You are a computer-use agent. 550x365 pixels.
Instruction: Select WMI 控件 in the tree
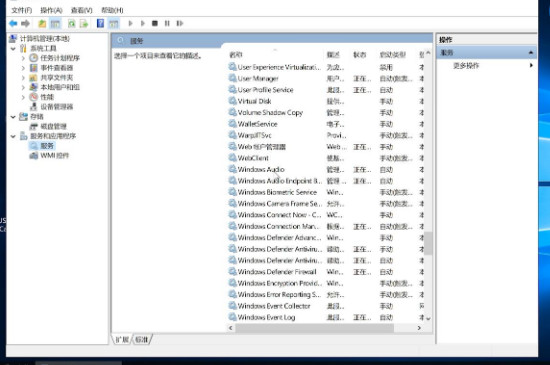[x=54, y=155]
